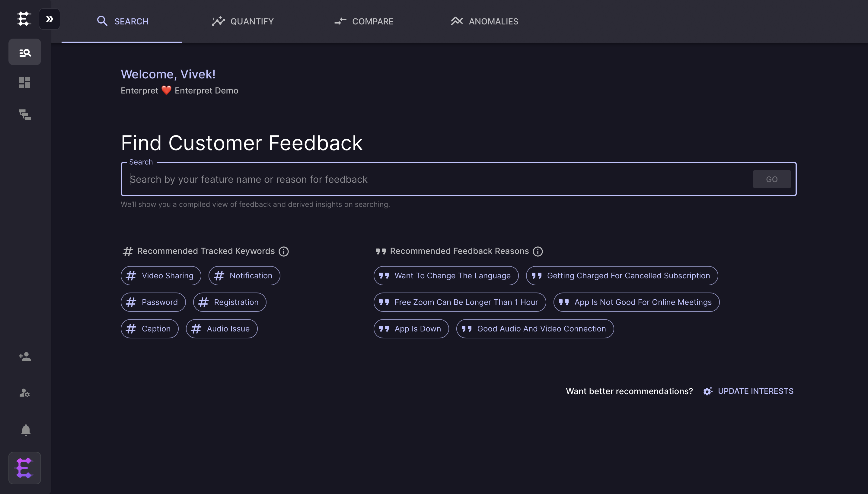Image resolution: width=868 pixels, height=494 pixels.
Task: Open the search feedback sidebar icon
Action: pyautogui.click(x=25, y=52)
